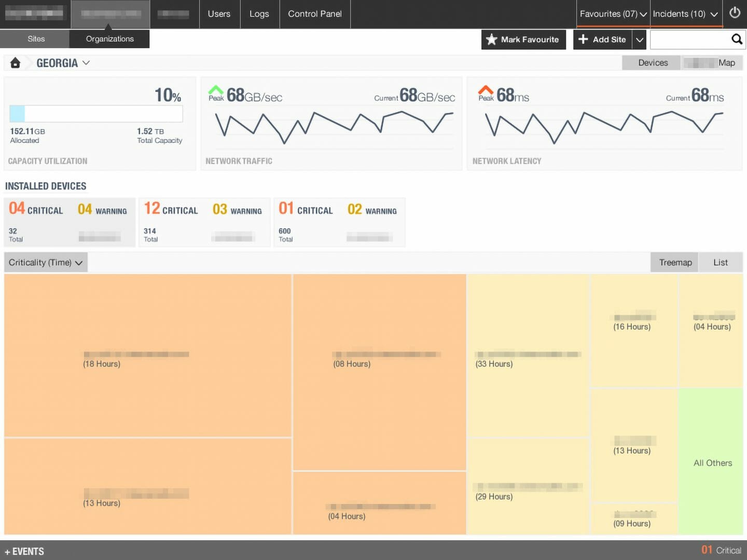Toggle the treemap to List view
Viewport: 747px width, 560px height.
point(721,262)
